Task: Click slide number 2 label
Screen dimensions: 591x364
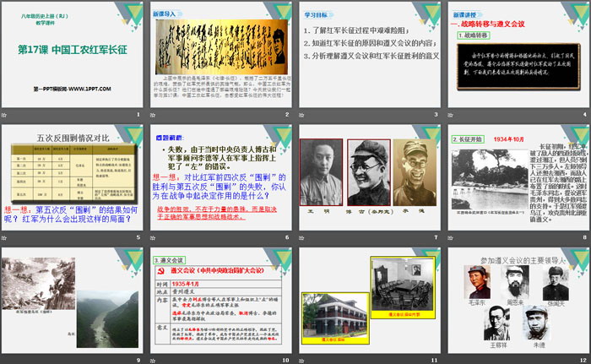Action: tap(287, 115)
